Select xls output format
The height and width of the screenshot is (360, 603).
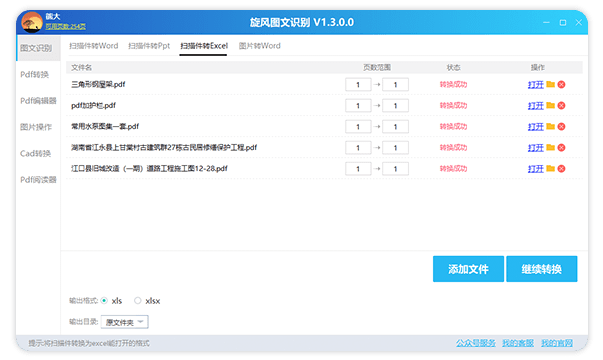104,301
